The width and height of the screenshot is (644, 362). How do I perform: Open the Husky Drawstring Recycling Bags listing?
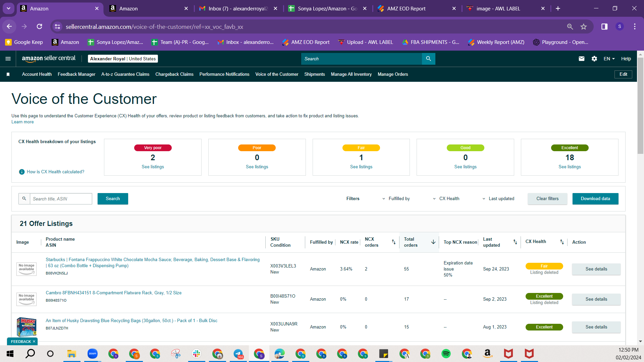[x=131, y=321]
